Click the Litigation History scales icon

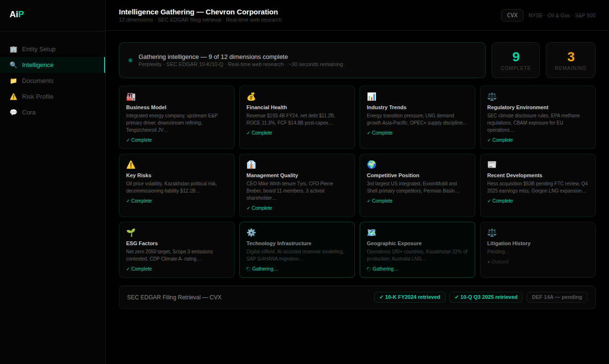[492, 233]
